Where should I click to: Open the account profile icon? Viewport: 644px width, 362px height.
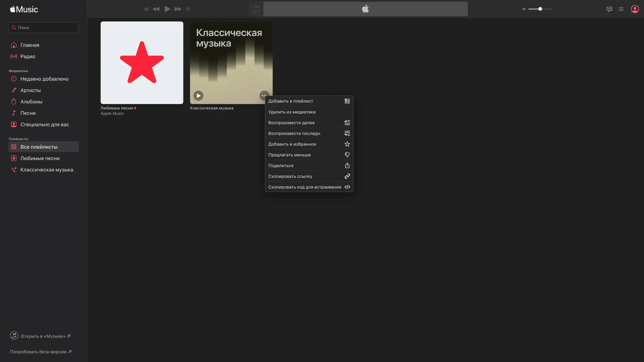635,9
